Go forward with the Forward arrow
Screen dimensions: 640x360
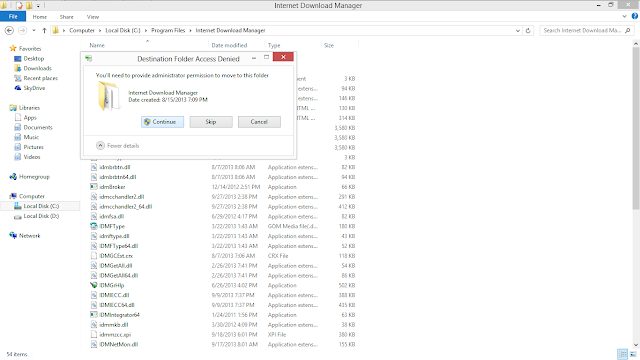click(23, 30)
